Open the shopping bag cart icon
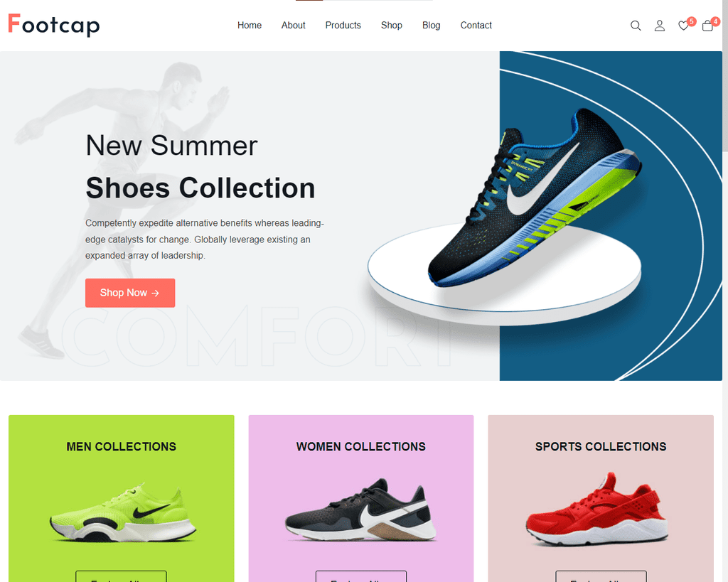Screen dimensions: 728x582 pyautogui.click(x=707, y=26)
